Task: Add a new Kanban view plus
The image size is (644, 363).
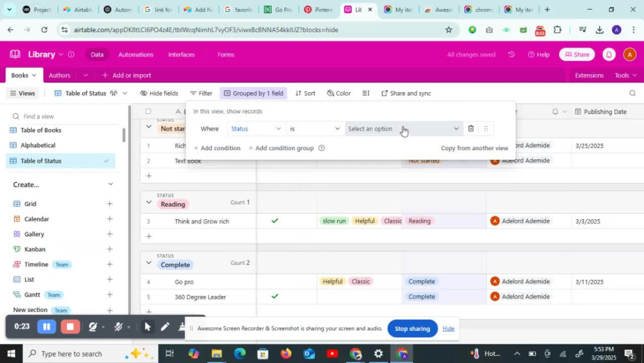Action: 109,249
